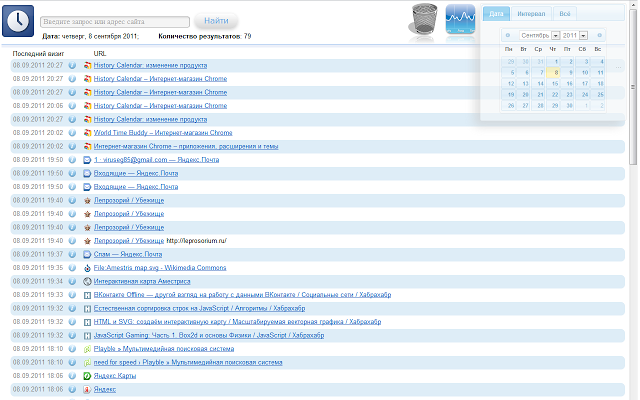Viewport: 640px width, 400px height.
Task: Click the Яндекс Карты favicon
Action: pos(87,376)
